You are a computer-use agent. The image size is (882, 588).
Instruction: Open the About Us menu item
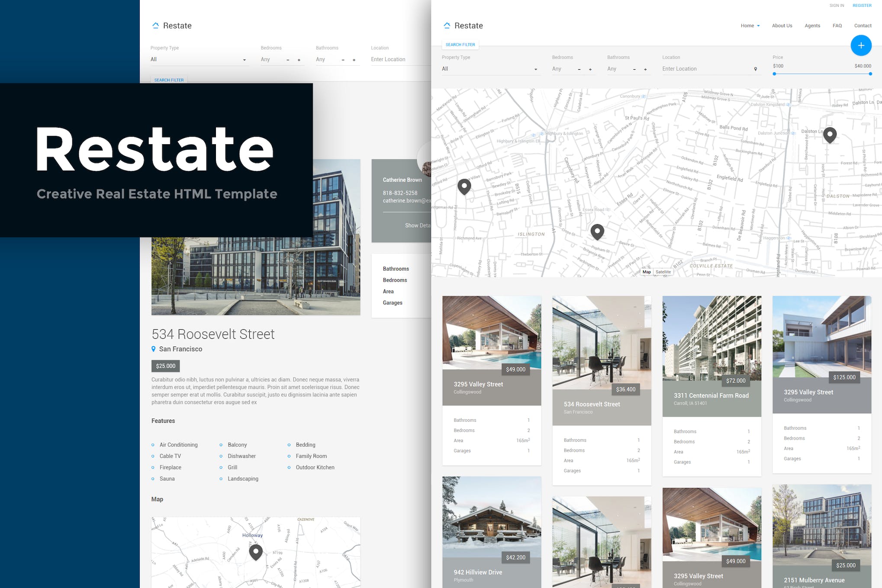coord(782,26)
